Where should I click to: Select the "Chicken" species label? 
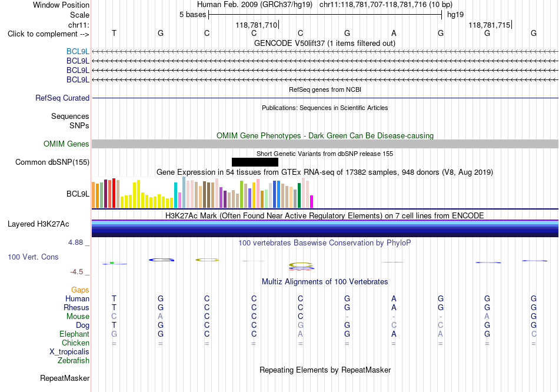coord(75,343)
